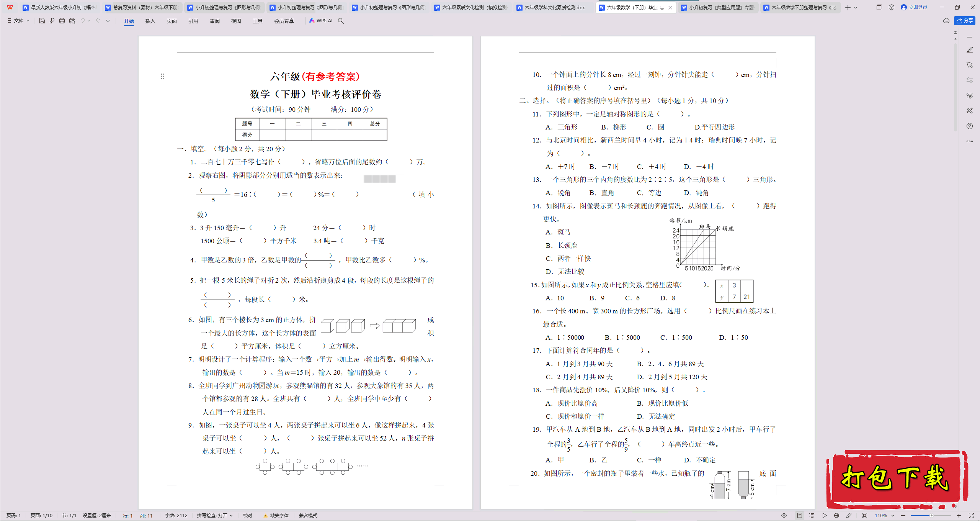Click the pen edit icon in right sidebar
980x521 pixels.
pyautogui.click(x=970, y=50)
